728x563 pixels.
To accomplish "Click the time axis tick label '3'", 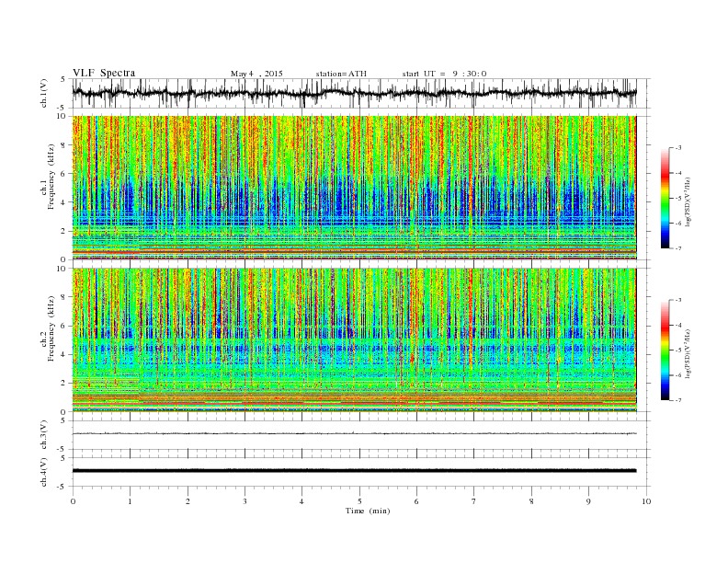I will (245, 501).
